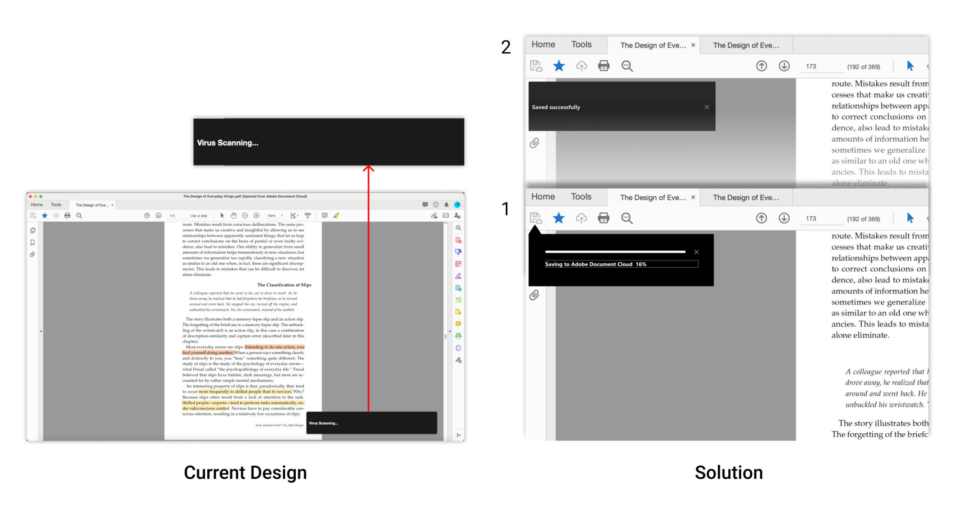Collapse the right tools pane

coord(459,435)
